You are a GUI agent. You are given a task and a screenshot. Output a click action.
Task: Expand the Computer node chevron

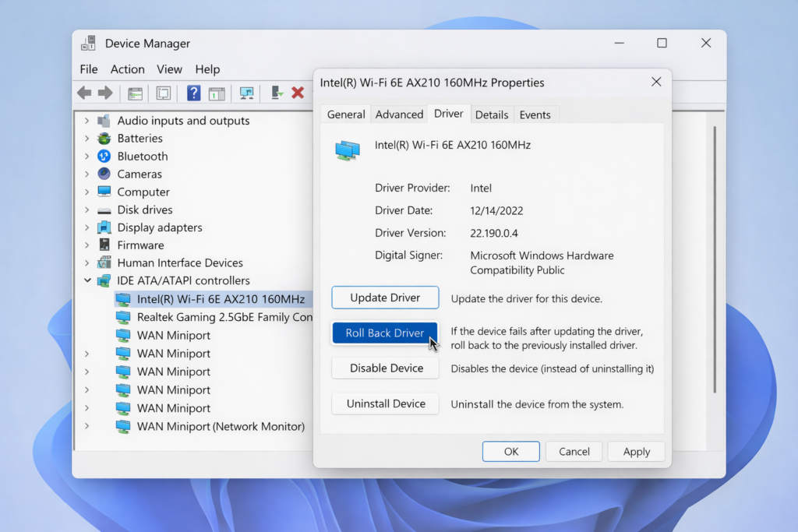point(87,192)
